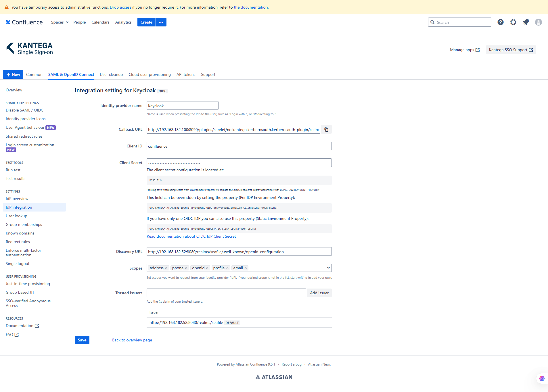Click the Discovery URL input field

(239, 251)
